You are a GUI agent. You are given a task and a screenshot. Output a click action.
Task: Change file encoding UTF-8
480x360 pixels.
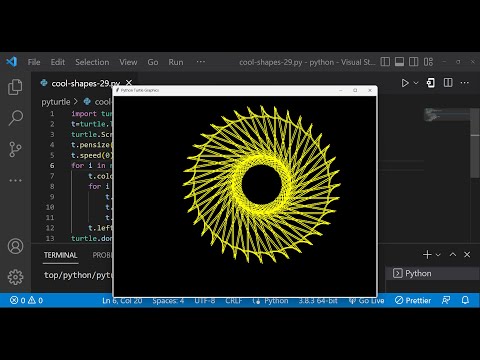205,300
